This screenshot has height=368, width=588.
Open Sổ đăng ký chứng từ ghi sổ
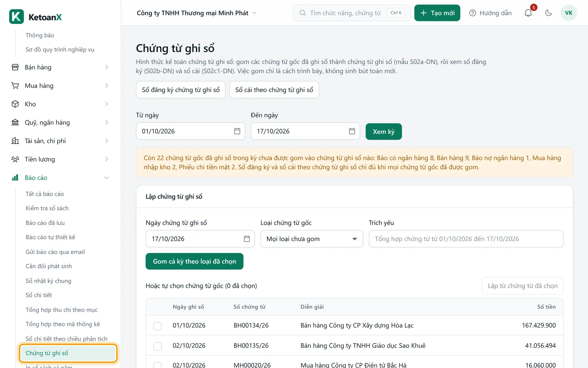[x=181, y=90]
